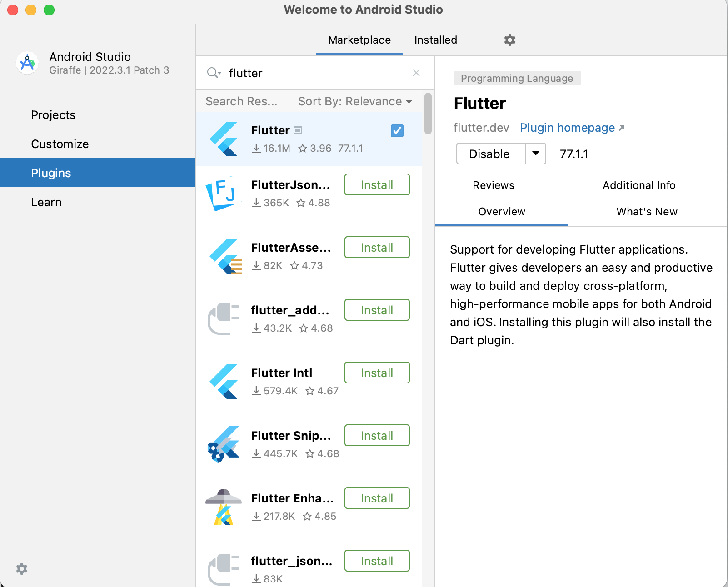Click the Programming Language tag
This screenshot has width=728, height=587.
[517, 78]
